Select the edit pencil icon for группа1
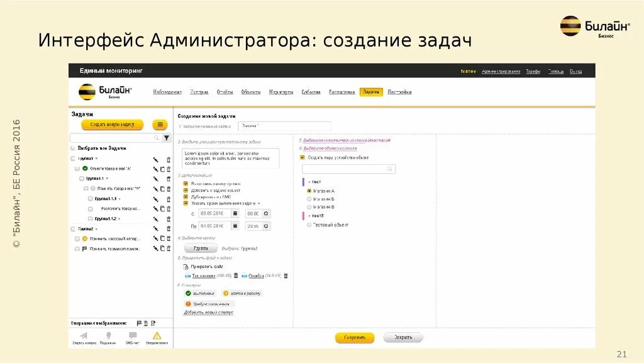This screenshot has height=363, width=644. pos(155,159)
